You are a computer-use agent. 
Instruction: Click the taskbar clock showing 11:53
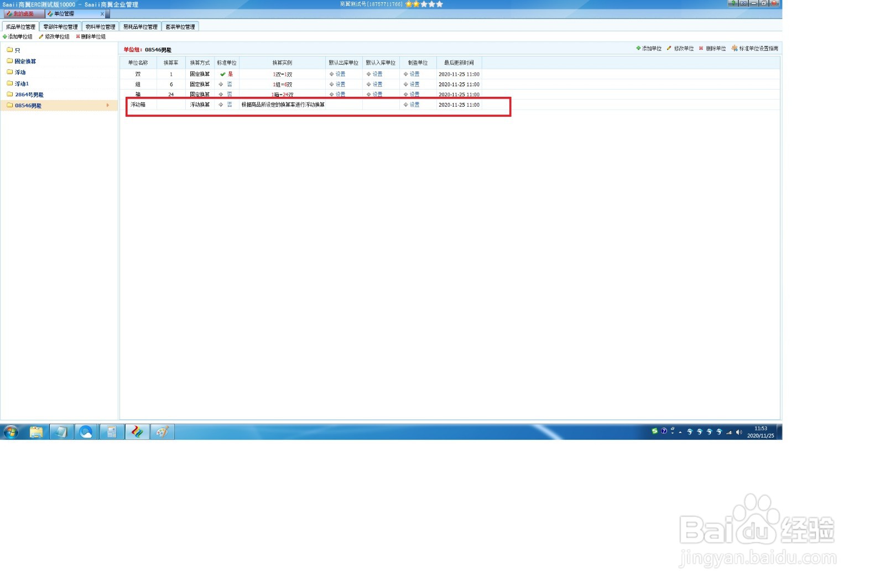pos(761,432)
